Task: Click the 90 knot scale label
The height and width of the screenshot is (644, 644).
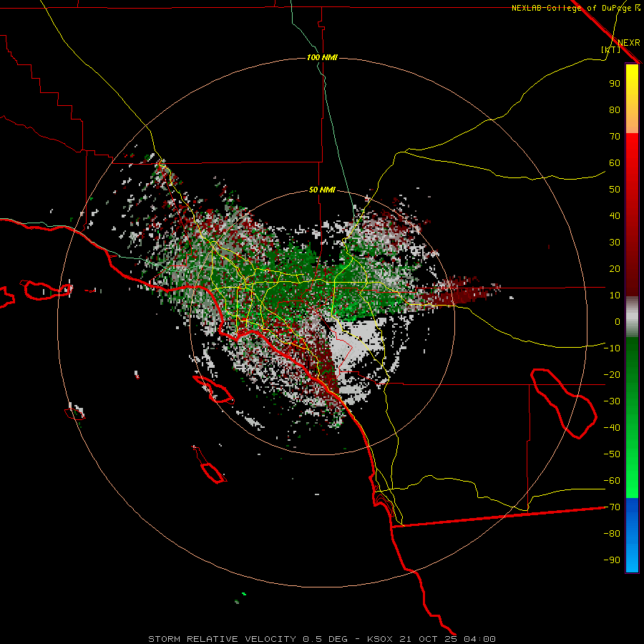Action: pos(615,84)
